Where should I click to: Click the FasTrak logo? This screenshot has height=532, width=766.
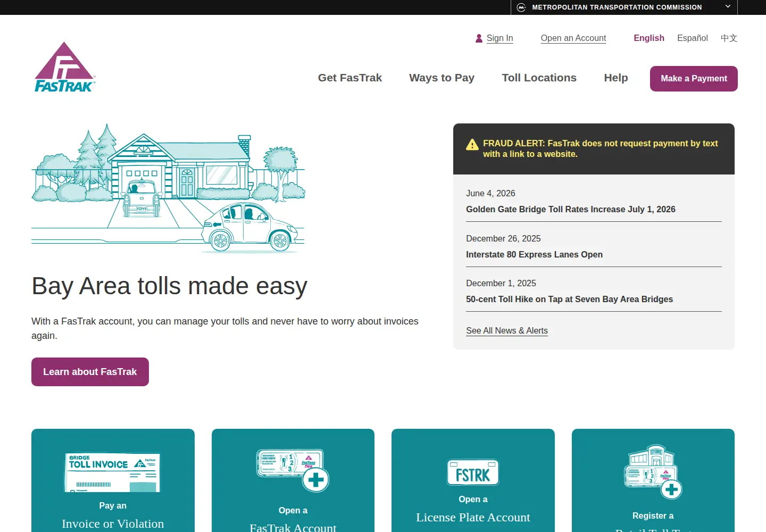(x=65, y=68)
